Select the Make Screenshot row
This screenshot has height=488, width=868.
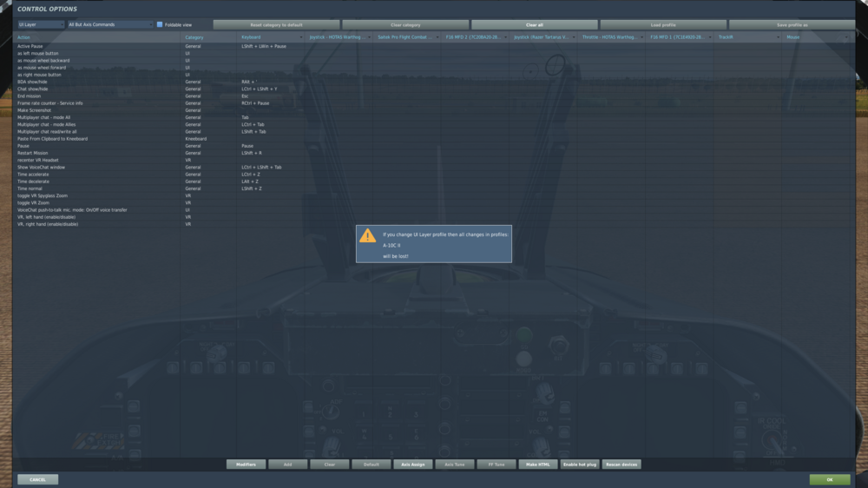[x=433, y=110]
